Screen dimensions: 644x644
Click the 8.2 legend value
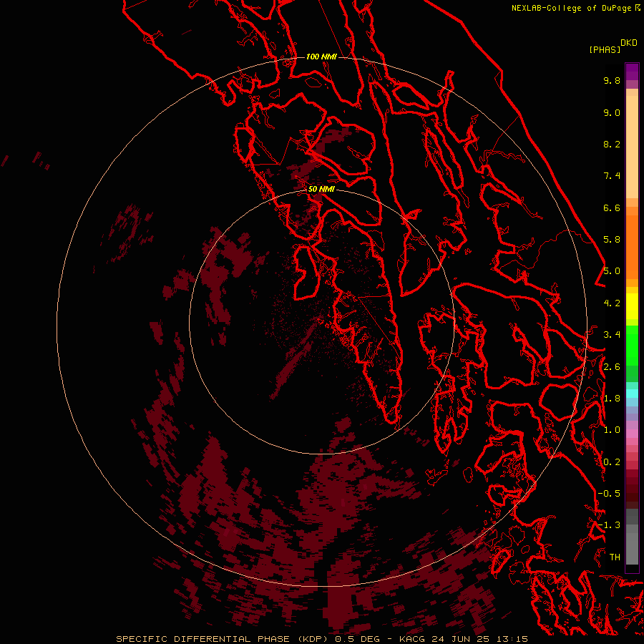click(x=612, y=144)
